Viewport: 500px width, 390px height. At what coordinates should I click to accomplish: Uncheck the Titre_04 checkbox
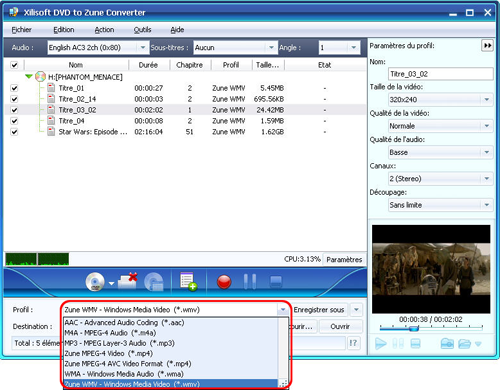coord(14,121)
